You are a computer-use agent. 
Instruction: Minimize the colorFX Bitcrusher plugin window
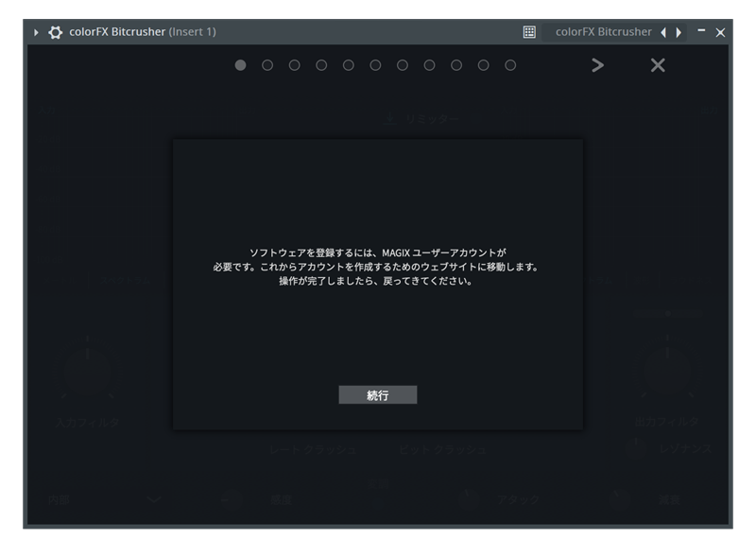701,31
